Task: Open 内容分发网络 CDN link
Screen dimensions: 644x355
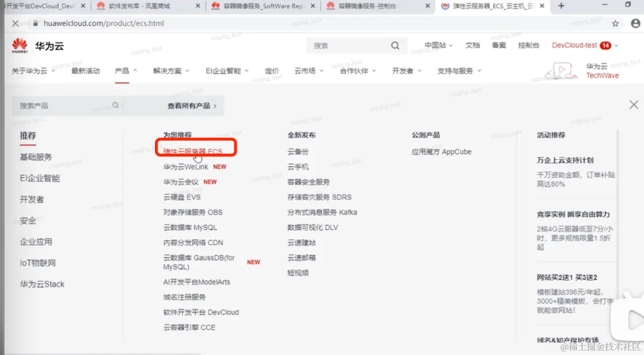Action: click(x=193, y=242)
